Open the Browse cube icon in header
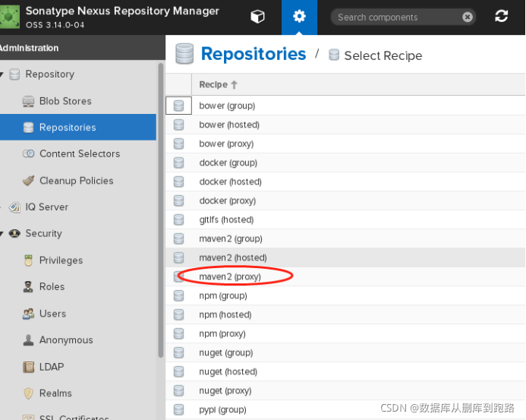Image resolution: width=526 pixels, height=420 pixels. pos(257,17)
